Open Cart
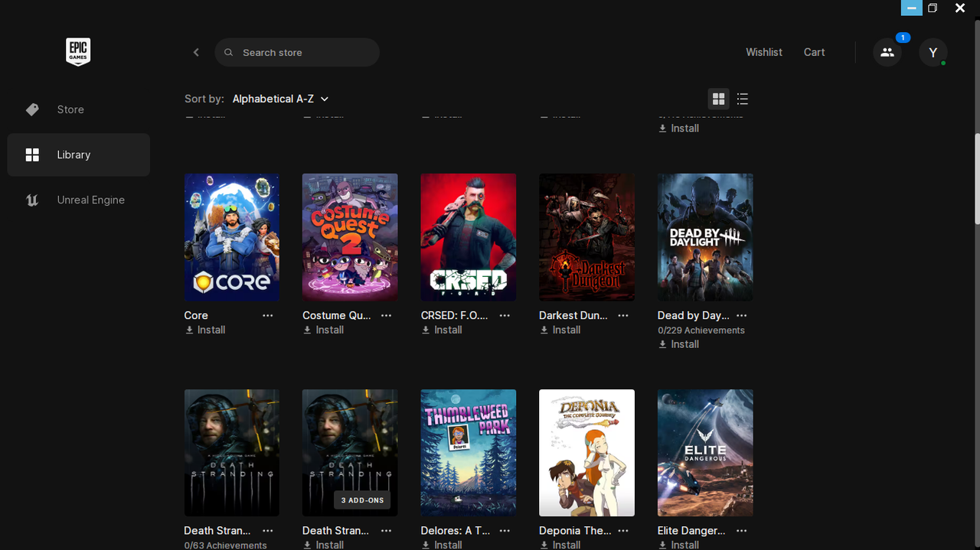Image resolution: width=980 pixels, height=550 pixels. [814, 52]
